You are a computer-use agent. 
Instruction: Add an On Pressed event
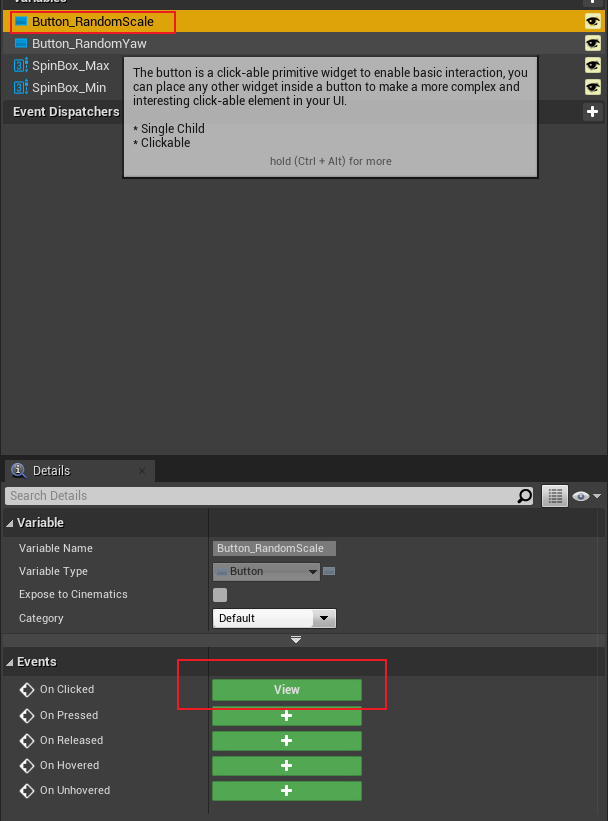pos(286,716)
